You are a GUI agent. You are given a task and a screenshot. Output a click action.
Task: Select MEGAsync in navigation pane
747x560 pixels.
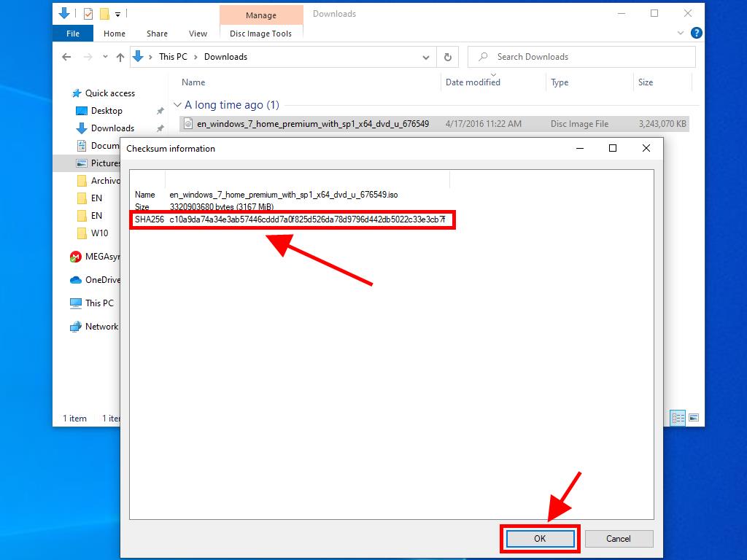tap(101, 257)
